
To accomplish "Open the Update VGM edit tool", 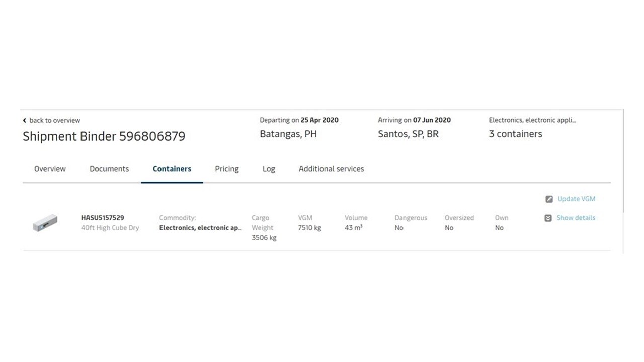I will [576, 199].
